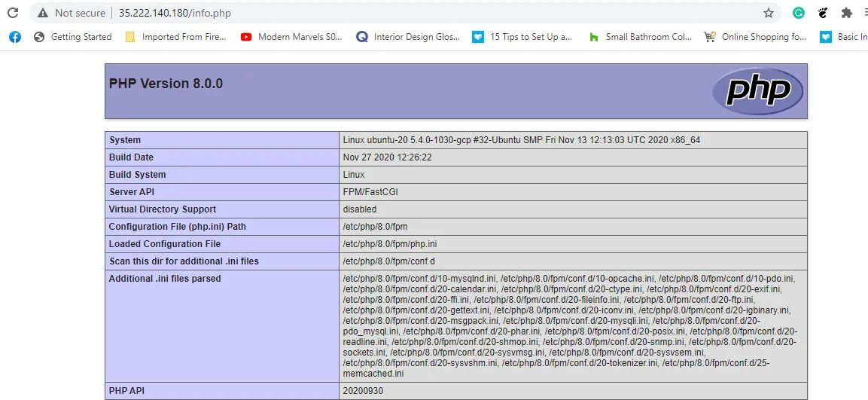Viewport: 868px width, 400px height.
Task: Click Configuration File (php.ini) Path label
Action: (177, 227)
